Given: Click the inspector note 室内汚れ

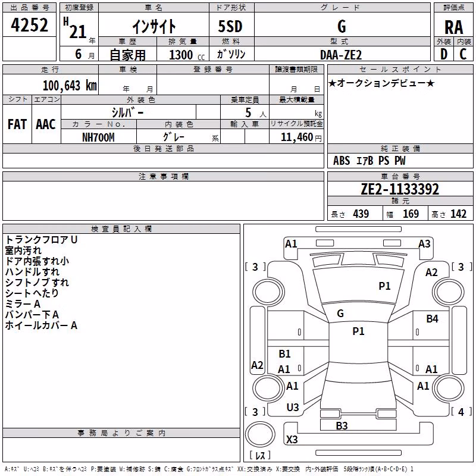Looking at the screenshot, I should (23, 250).
